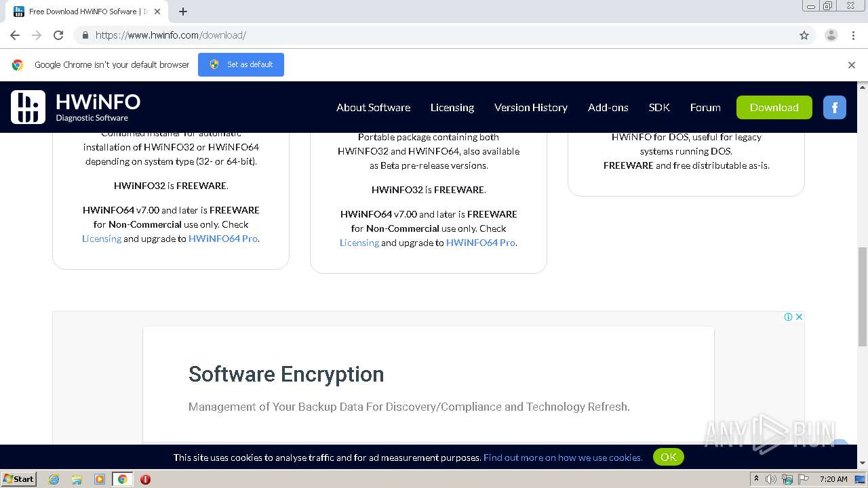Screen dimensions: 868x488
Task: Open the Action Center flag icon
Action: (804, 479)
